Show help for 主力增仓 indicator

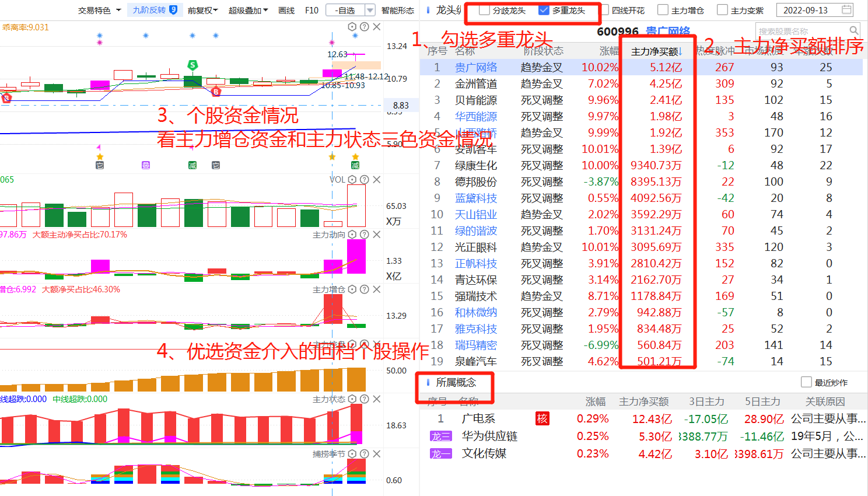[365, 289]
